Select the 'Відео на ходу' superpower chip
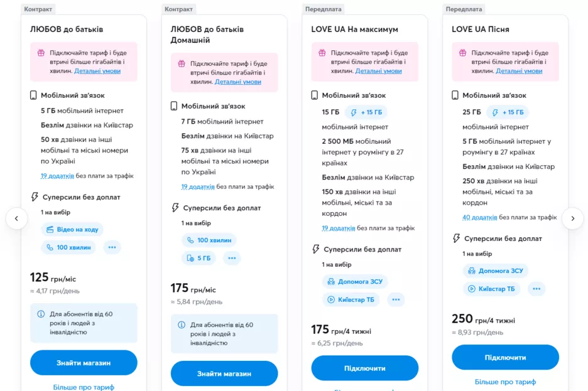 (72, 230)
